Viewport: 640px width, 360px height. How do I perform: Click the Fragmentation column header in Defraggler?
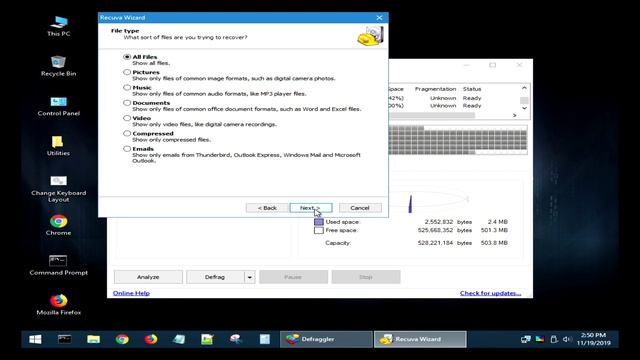435,89
